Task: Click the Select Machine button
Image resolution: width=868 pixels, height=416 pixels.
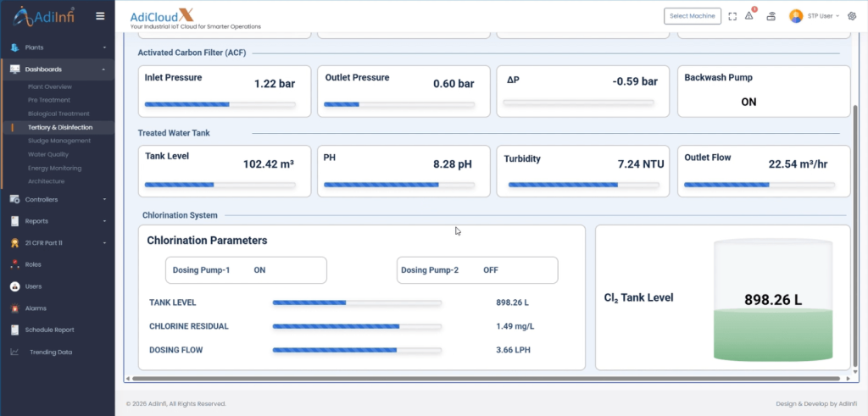Action: click(692, 16)
